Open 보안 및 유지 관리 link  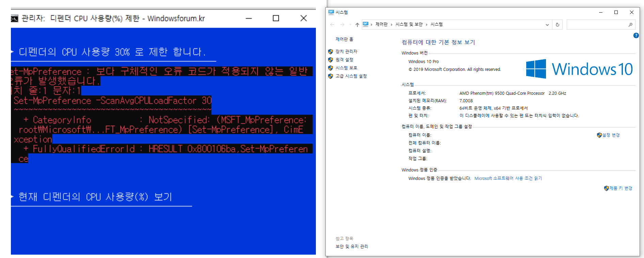tap(352, 246)
